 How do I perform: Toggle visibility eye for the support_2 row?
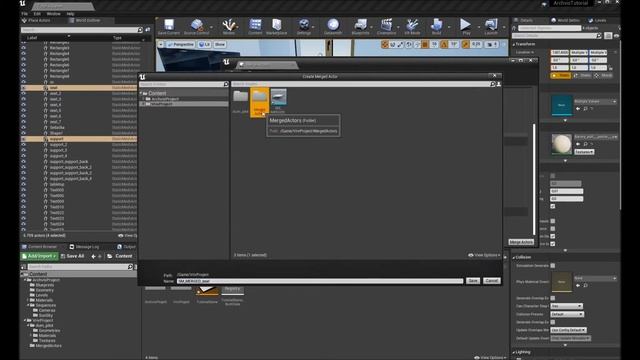[23, 145]
